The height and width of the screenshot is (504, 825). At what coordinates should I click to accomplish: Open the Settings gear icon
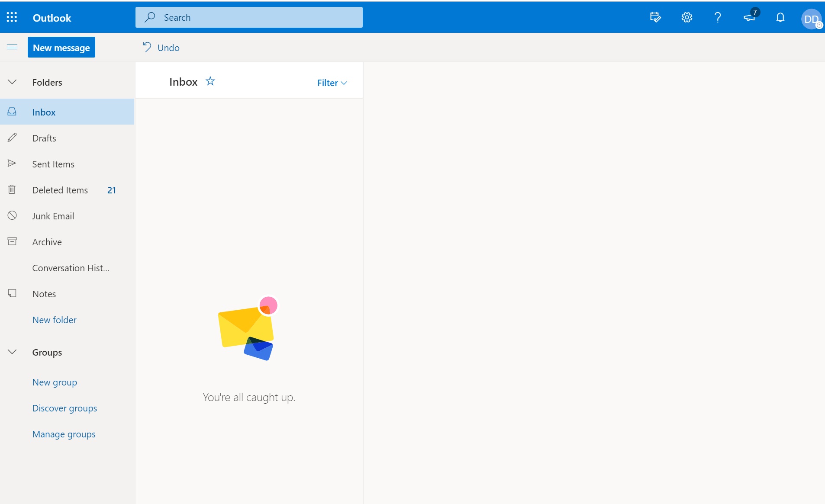pyautogui.click(x=686, y=17)
